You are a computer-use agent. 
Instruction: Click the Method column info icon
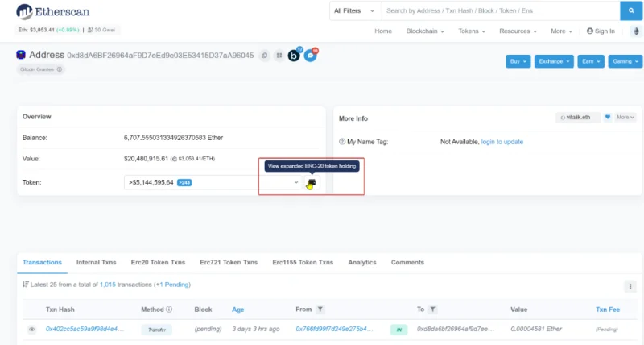[169, 310]
